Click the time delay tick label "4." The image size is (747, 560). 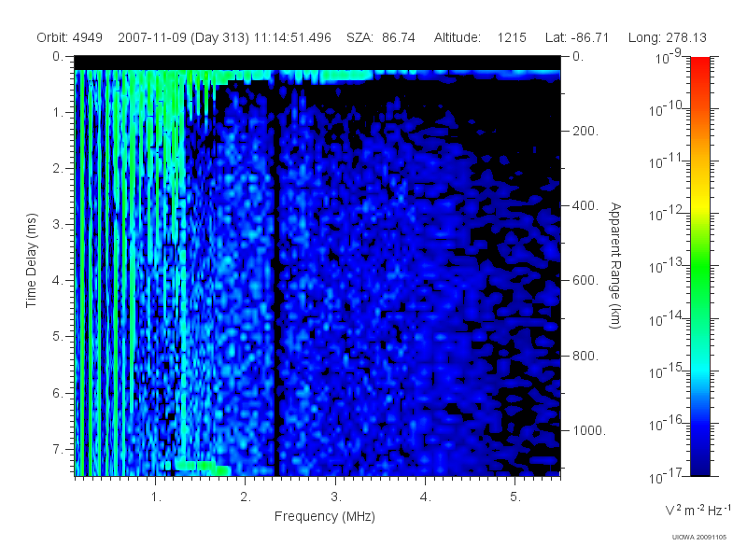click(x=57, y=281)
